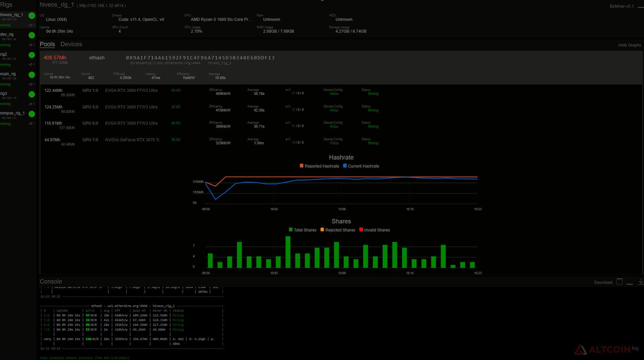644x360 pixels.
Task: Open hiveos_rig_1 URL link in header
Action: click(x=101, y=6)
